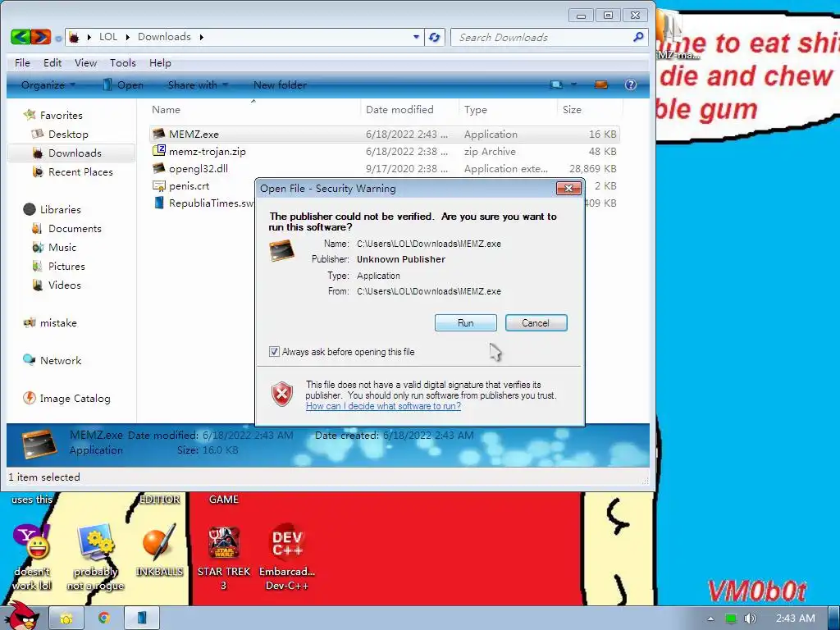Sort by Date modified column
The width and height of the screenshot is (840, 630).
(409, 110)
